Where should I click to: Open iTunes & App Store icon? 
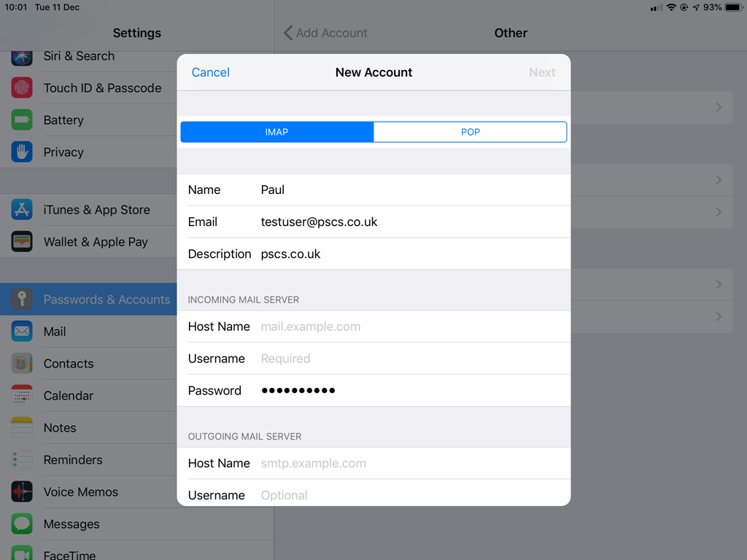point(22,210)
